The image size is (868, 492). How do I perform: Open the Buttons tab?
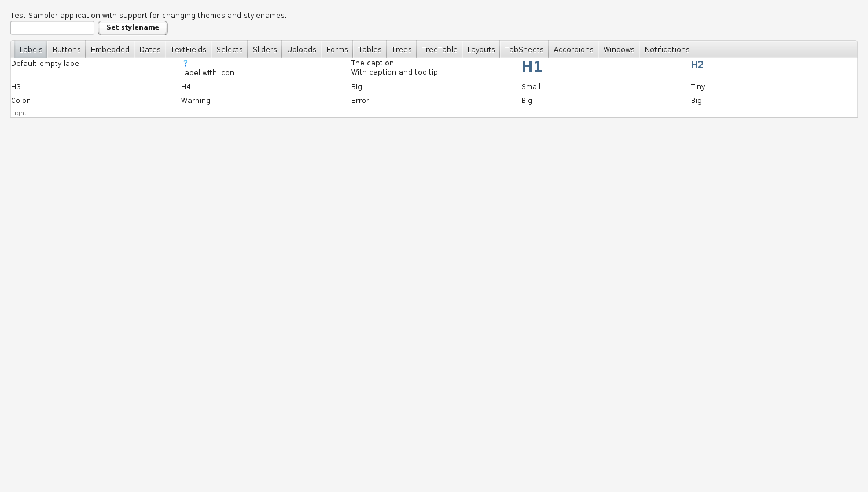point(67,50)
